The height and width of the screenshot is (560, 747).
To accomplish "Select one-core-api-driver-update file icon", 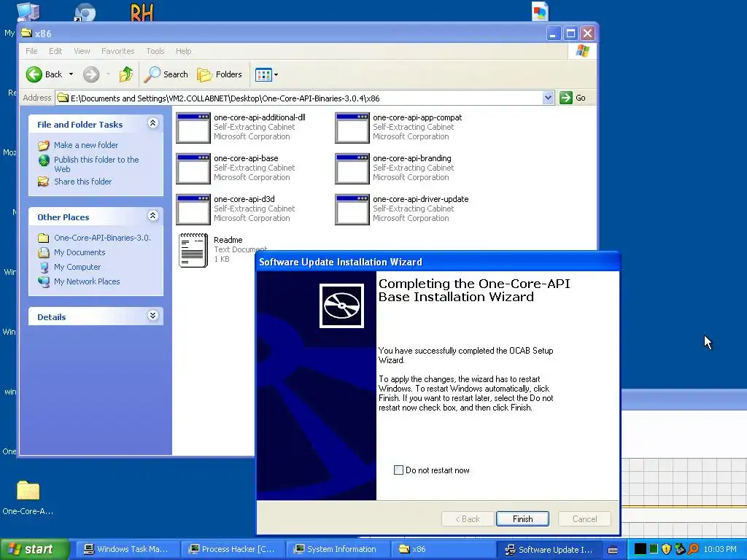I will coord(352,209).
